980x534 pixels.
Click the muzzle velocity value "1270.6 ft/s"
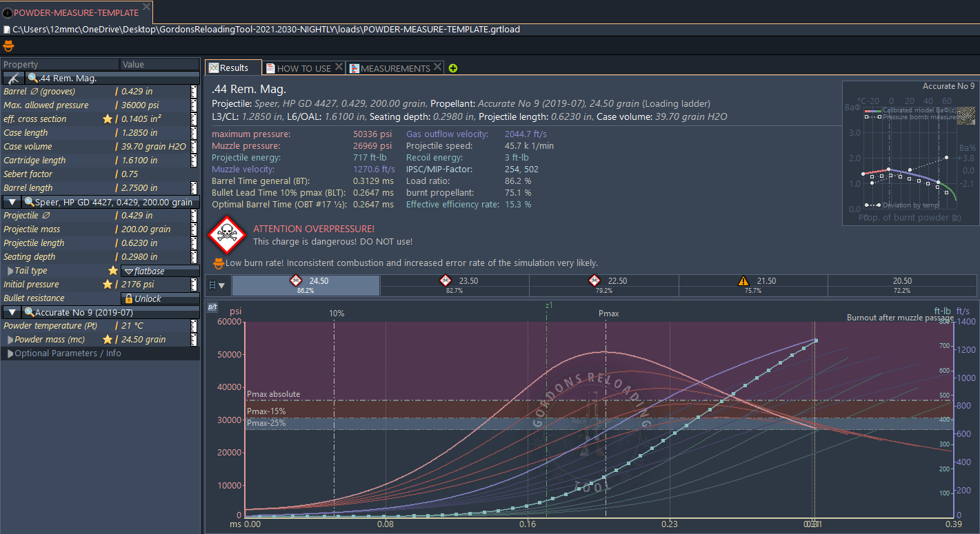pos(374,169)
